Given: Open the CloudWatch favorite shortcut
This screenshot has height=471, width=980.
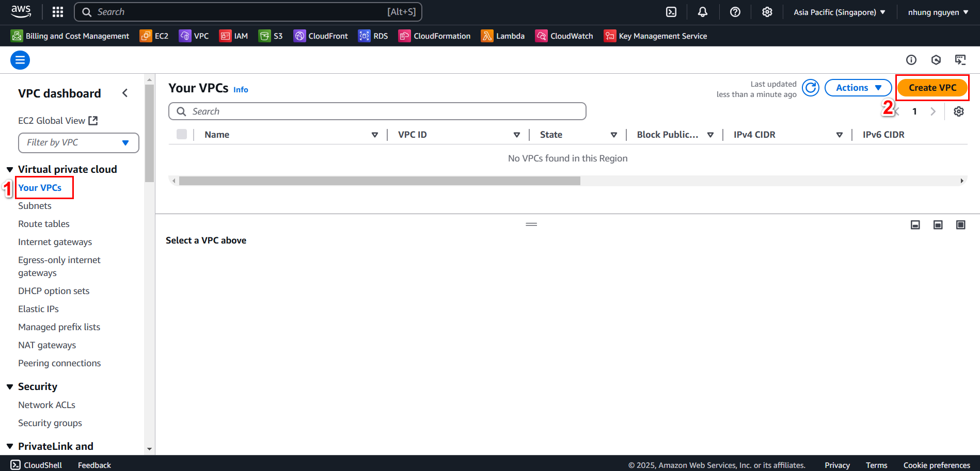Looking at the screenshot, I should coord(564,36).
